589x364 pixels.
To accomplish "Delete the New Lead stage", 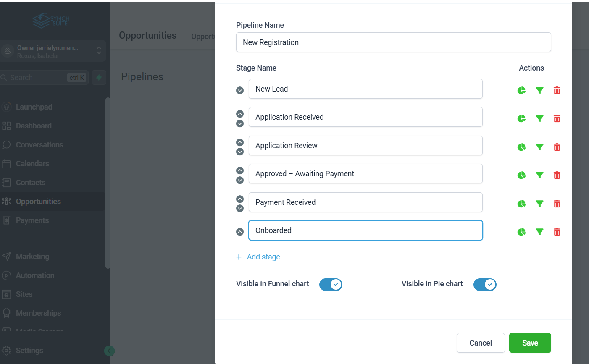I will click(557, 90).
